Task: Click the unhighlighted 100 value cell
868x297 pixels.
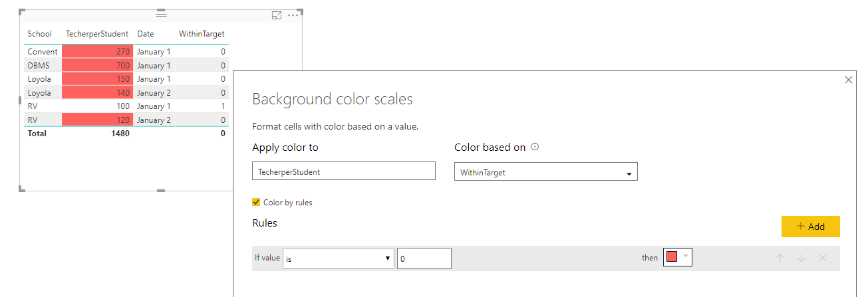Action: pos(97,106)
